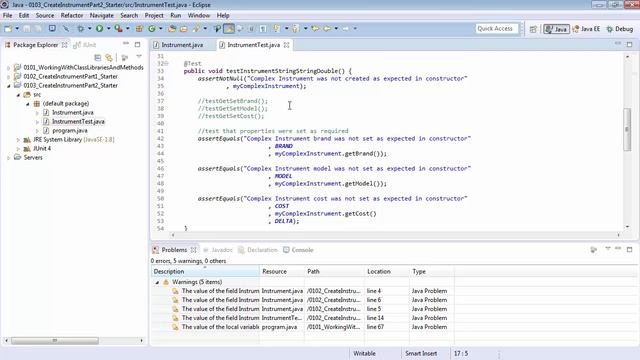Maximize the editor area
Viewport: 640px width, 360px height.
pos(629,44)
